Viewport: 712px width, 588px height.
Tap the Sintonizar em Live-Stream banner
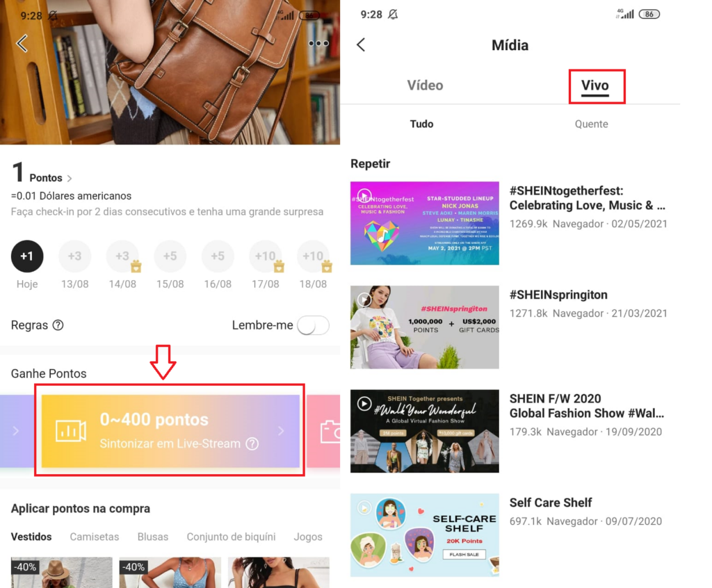[170, 430]
